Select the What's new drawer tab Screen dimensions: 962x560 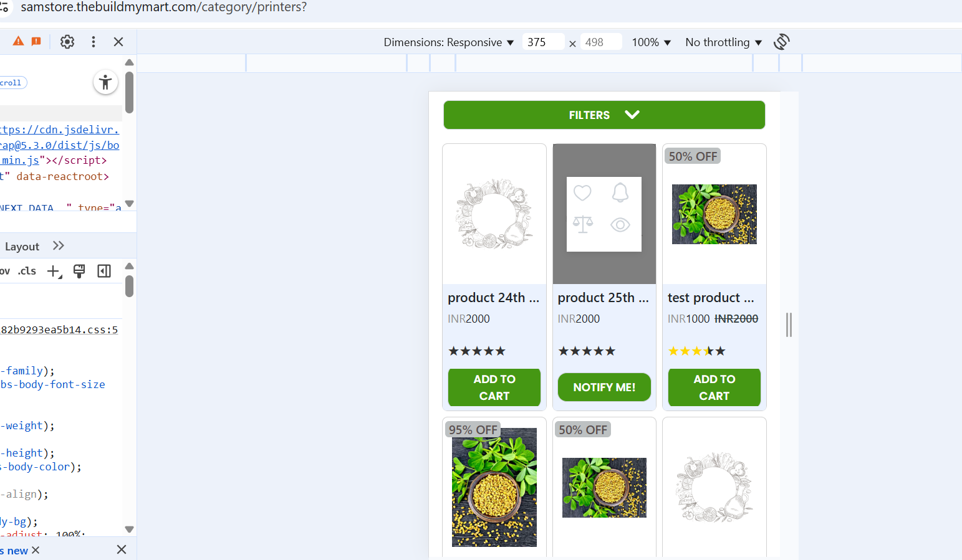[x=14, y=551]
